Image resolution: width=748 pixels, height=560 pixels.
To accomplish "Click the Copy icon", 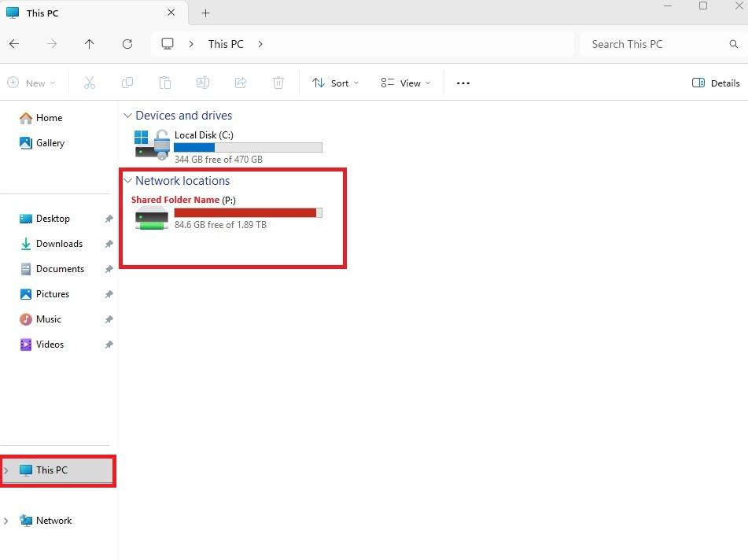I will point(127,83).
